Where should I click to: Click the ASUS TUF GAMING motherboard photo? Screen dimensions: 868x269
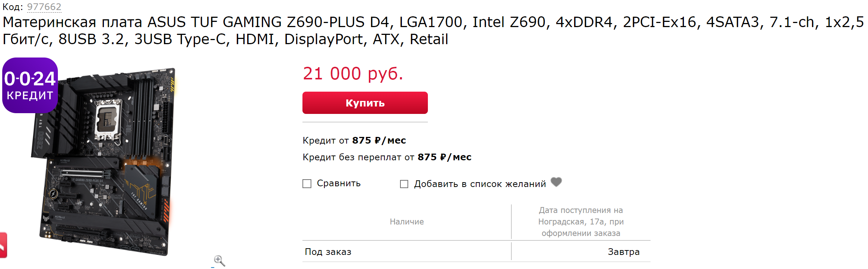[108, 163]
